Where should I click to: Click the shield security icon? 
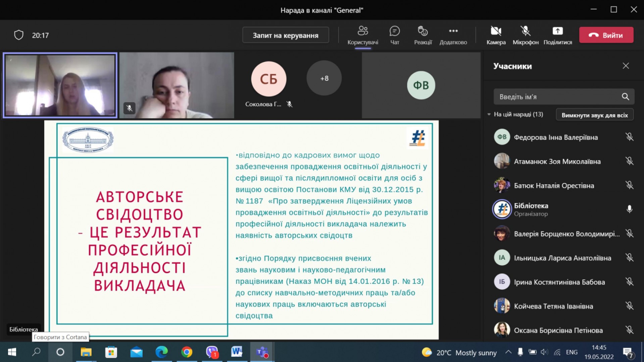(x=19, y=35)
